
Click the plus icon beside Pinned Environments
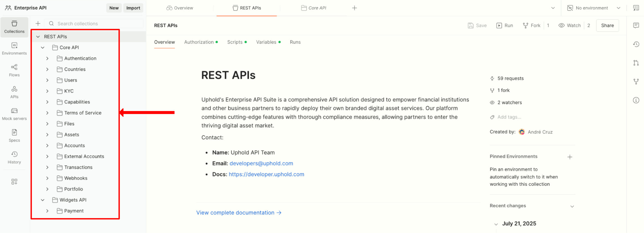570,157
